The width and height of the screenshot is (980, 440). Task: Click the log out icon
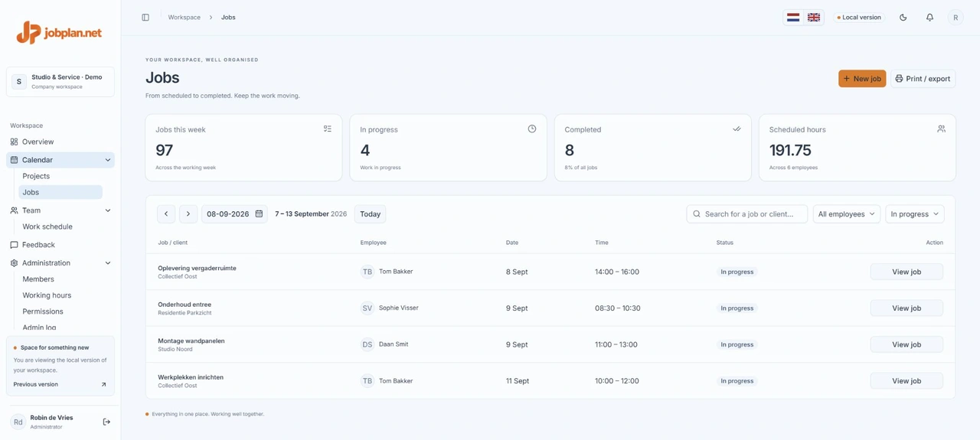106,422
